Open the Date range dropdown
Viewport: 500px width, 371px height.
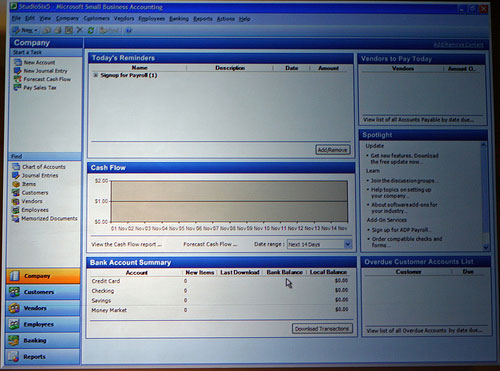(x=348, y=244)
